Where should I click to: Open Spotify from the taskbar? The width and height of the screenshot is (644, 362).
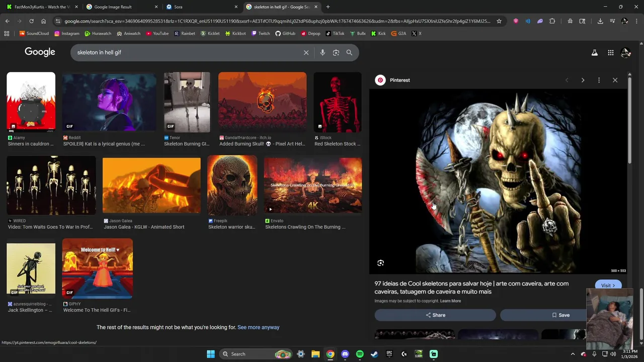coord(360,354)
